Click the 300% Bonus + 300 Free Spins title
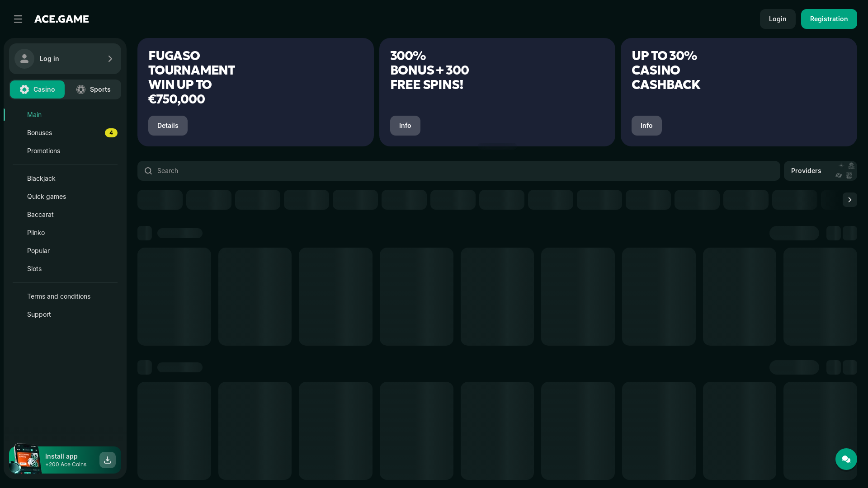 coord(429,70)
